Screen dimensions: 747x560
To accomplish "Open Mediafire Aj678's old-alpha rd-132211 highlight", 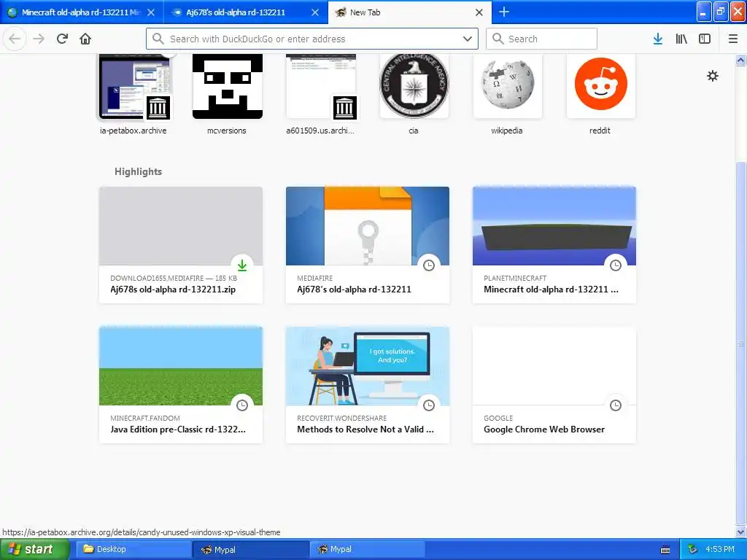I will [x=368, y=245].
